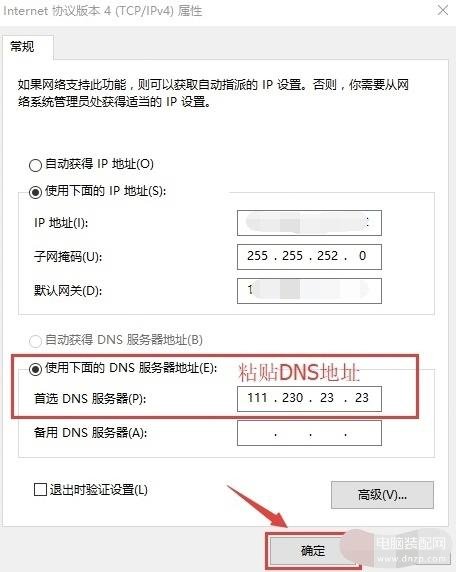The height and width of the screenshot is (572, 456).
Task: Close the IPv4 properties dialog
Action: point(443,10)
